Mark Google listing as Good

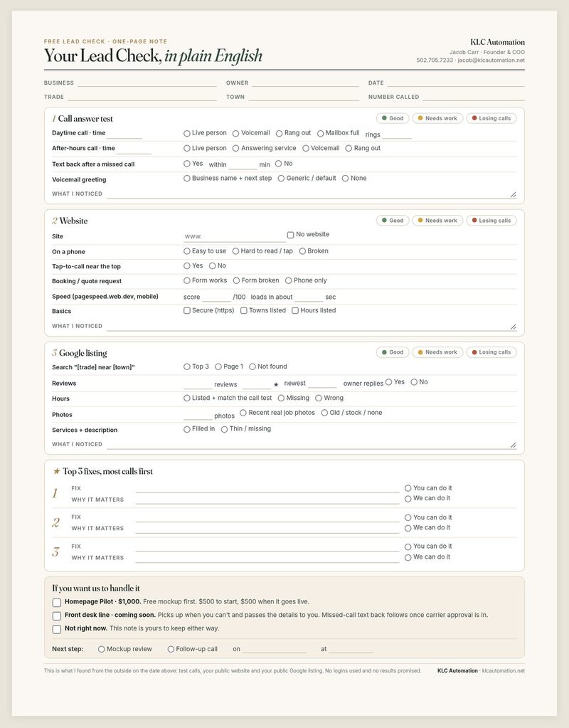coord(393,352)
